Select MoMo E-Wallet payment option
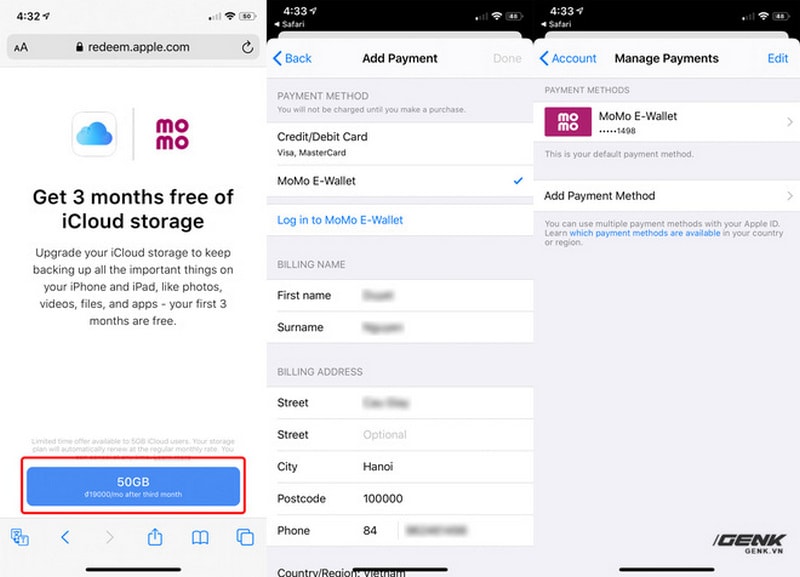This screenshot has height=577, width=800. point(400,181)
